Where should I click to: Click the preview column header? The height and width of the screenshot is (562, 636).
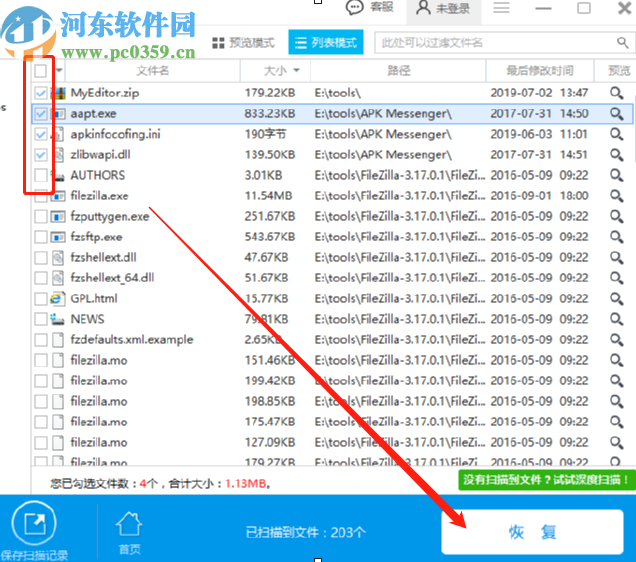[x=619, y=71]
